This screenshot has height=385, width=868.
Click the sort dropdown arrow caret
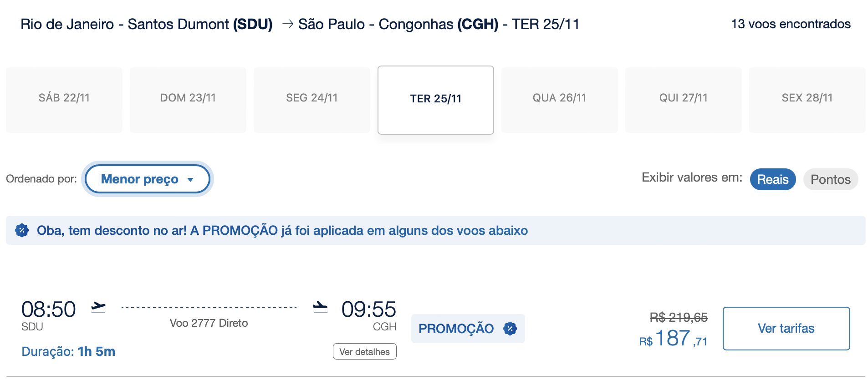[x=190, y=180]
